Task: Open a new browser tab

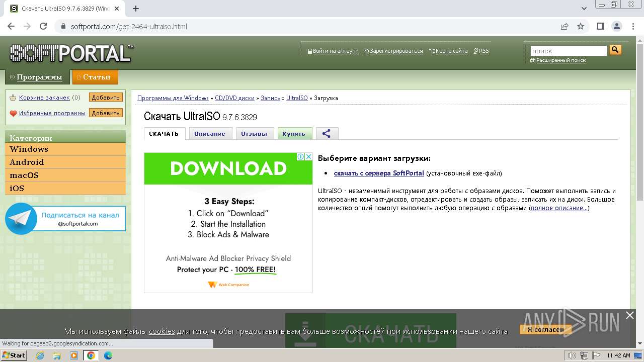Action: tap(136, 9)
